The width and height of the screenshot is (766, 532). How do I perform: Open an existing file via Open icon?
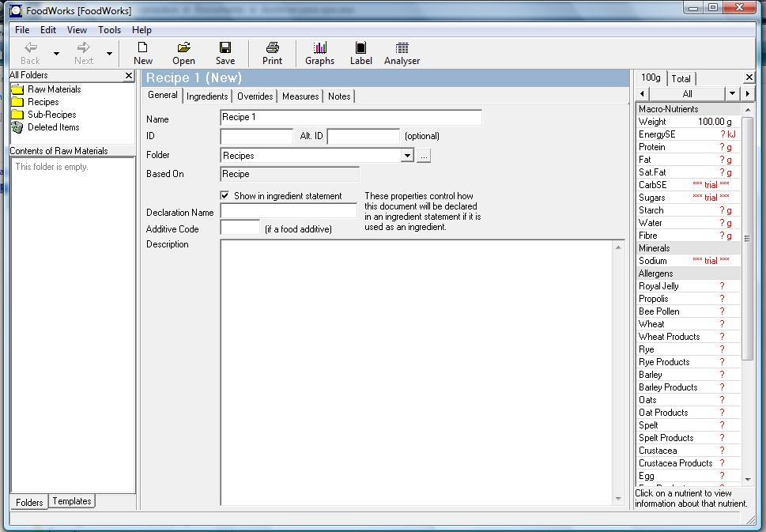point(183,52)
